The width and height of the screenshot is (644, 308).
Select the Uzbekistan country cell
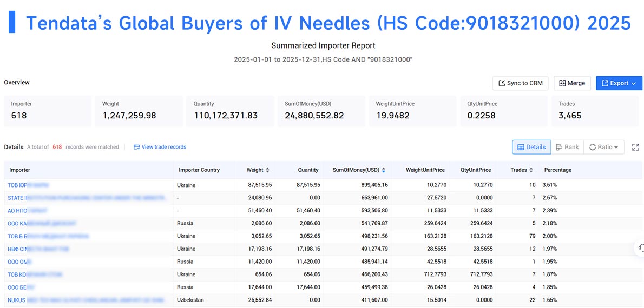(x=191, y=300)
